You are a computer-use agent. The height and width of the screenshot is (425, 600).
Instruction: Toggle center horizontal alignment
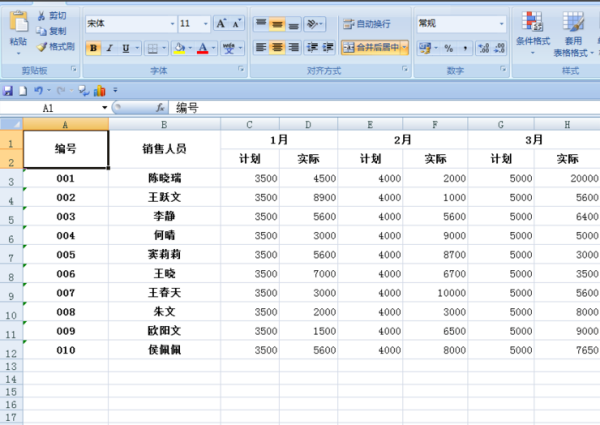pos(276,47)
